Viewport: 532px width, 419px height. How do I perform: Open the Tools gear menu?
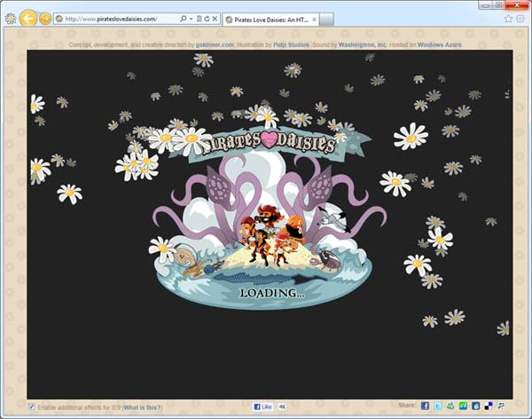point(520,19)
